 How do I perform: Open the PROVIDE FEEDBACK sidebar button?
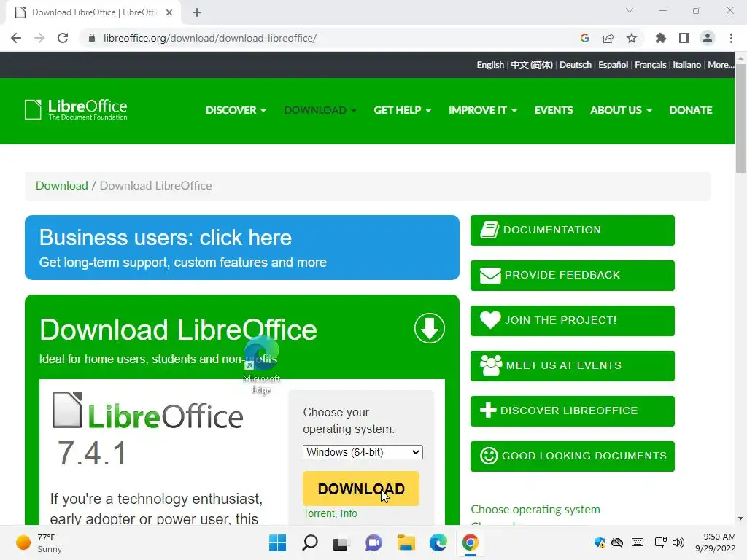coord(572,275)
